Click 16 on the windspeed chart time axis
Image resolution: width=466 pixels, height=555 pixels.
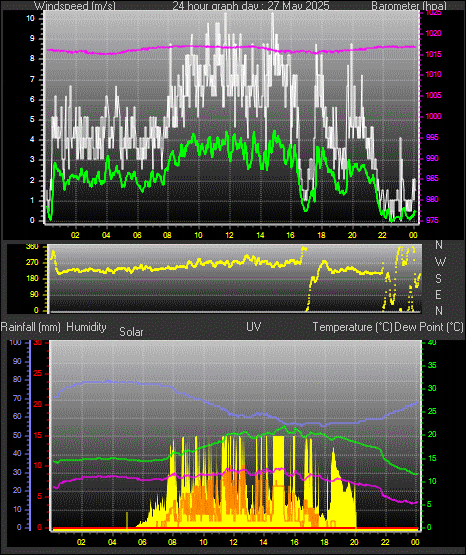(x=290, y=235)
